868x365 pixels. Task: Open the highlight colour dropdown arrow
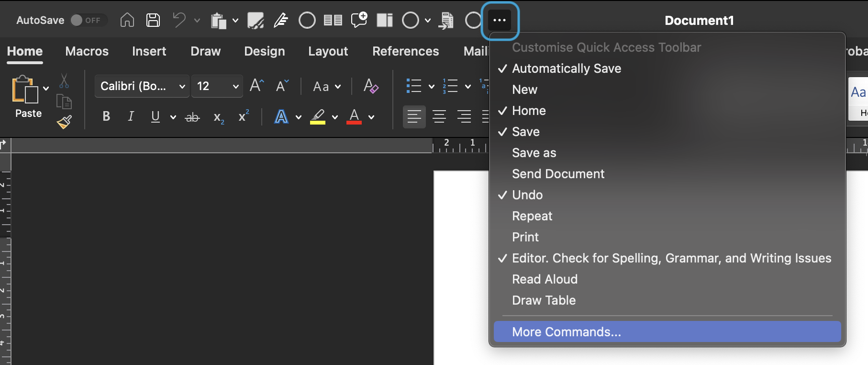(x=335, y=117)
